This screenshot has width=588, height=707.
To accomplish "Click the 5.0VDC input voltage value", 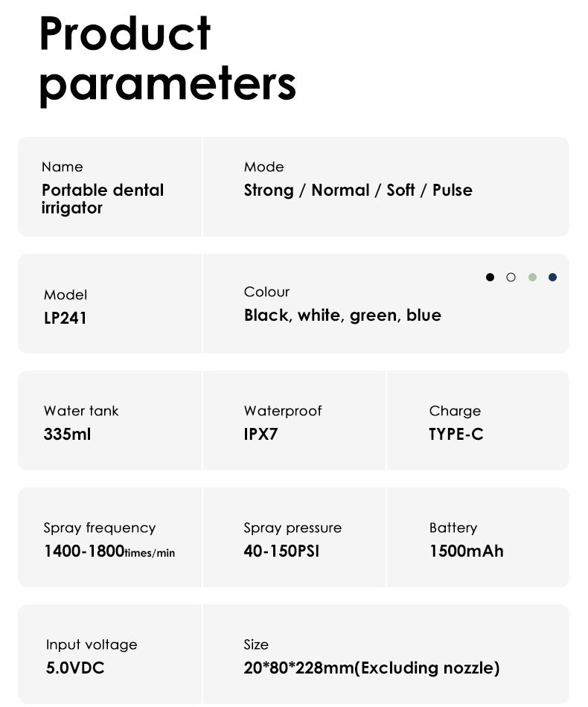I will pos(75,668).
